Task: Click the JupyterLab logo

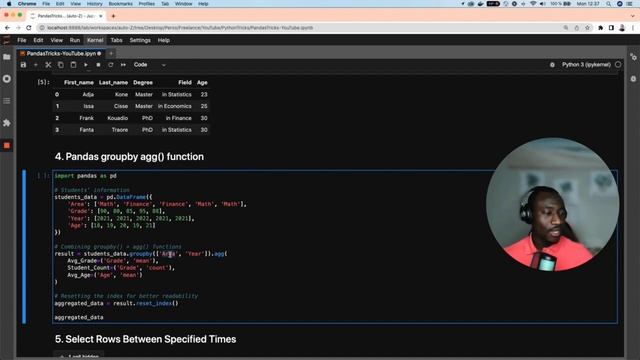Action: (x=6, y=40)
